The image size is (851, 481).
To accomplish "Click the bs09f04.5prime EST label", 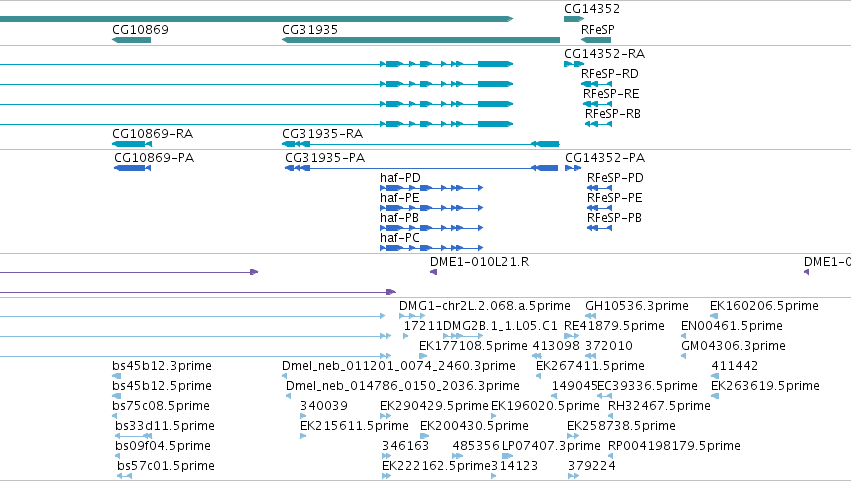I will pyautogui.click(x=163, y=446).
